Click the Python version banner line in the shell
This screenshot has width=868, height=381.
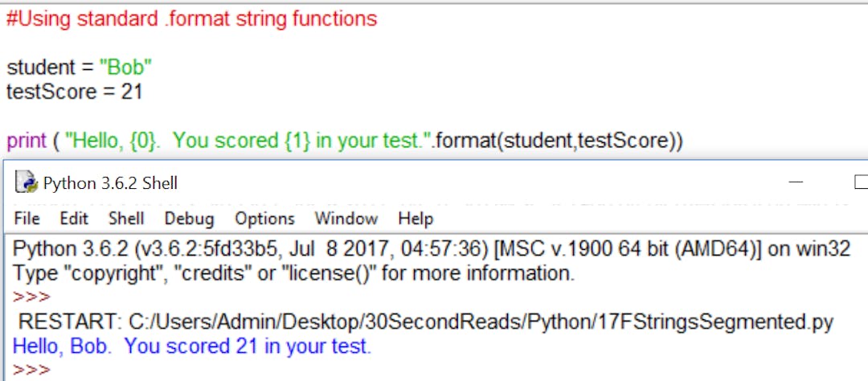431,249
